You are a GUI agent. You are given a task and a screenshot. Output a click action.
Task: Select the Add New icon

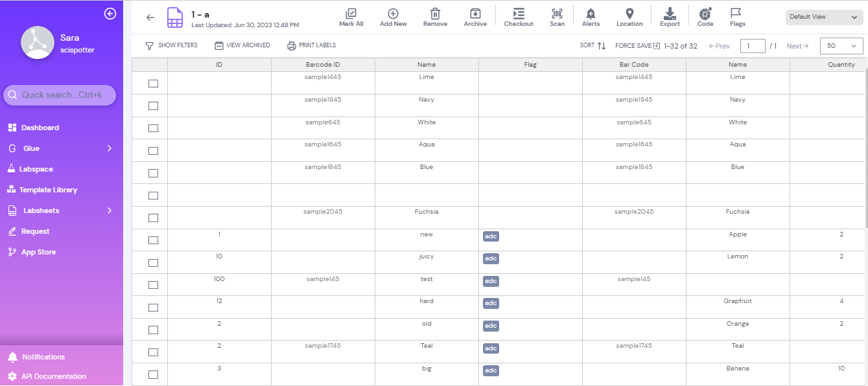click(x=393, y=16)
